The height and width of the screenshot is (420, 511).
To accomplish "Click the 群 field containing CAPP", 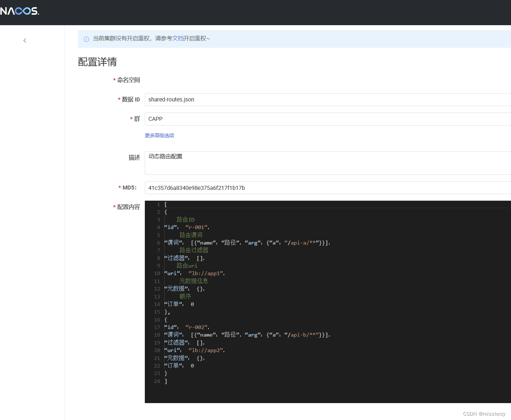I will (x=328, y=119).
